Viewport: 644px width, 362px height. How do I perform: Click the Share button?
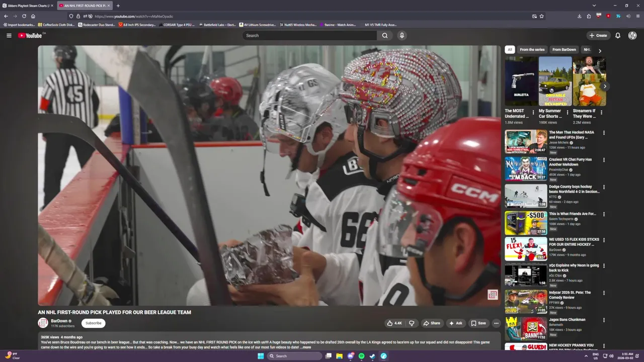(432, 323)
